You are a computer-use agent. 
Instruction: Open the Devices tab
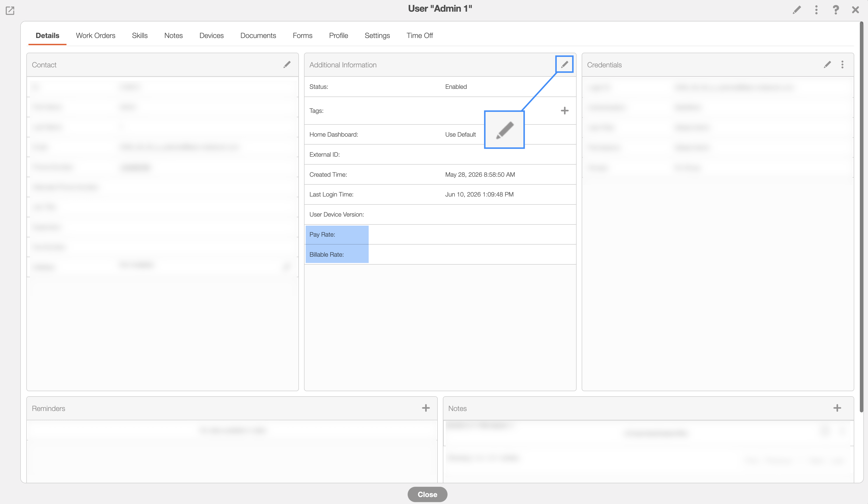(211, 35)
